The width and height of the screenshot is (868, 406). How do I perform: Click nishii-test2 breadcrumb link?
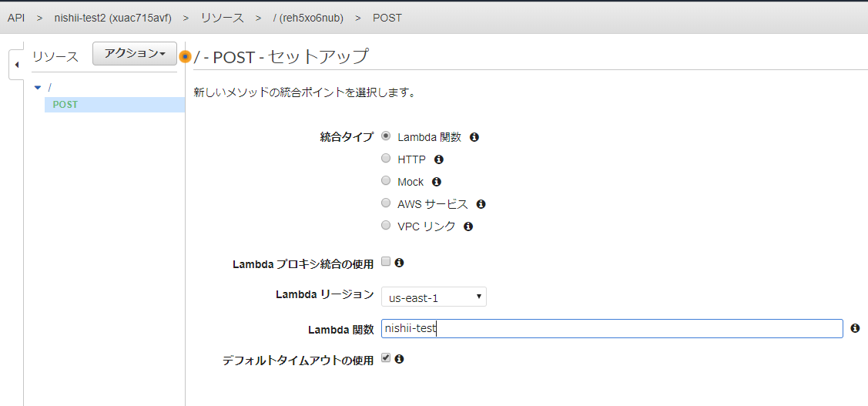(112, 17)
